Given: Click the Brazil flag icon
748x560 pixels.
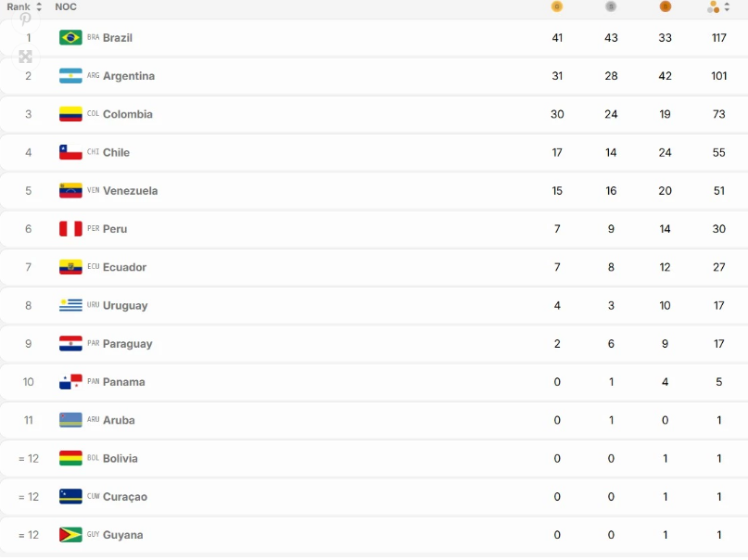Looking at the screenshot, I should tap(70, 37).
